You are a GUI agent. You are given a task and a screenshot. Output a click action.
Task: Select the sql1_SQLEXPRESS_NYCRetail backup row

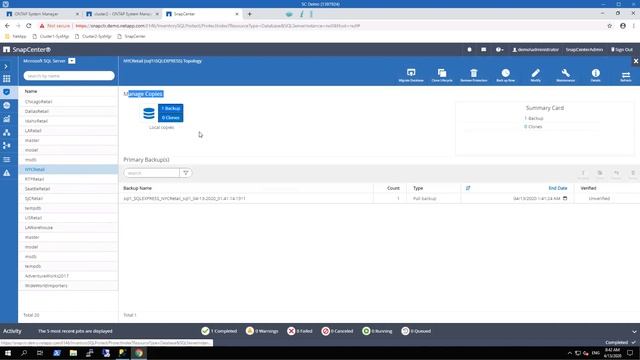[380, 198]
